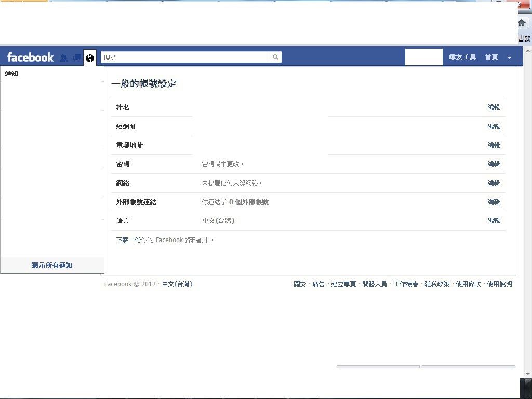The height and width of the screenshot is (399, 532).
Task: Select the 中文(台灣) language value
Action: coord(218,220)
